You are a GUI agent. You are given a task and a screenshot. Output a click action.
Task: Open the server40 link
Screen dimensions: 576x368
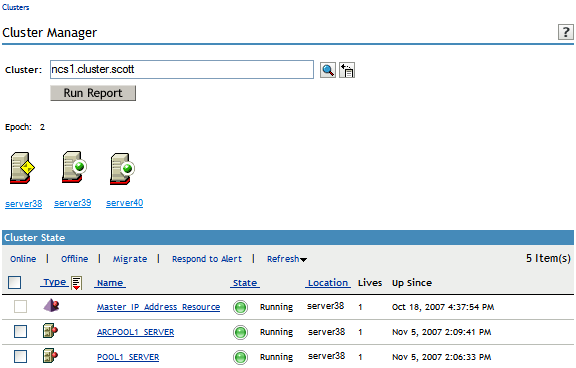pos(125,203)
